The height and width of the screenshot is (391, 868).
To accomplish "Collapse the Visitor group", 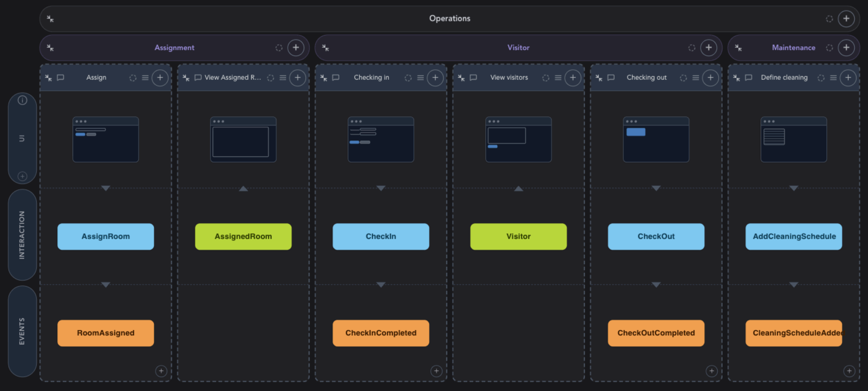I will pos(325,48).
